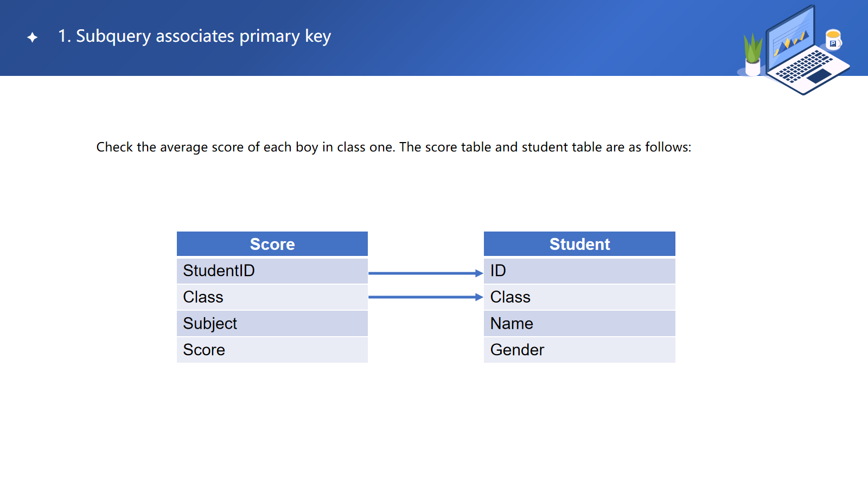The width and height of the screenshot is (868, 488).
Task: Select the bottom Score row of Score table
Action: click(x=272, y=350)
